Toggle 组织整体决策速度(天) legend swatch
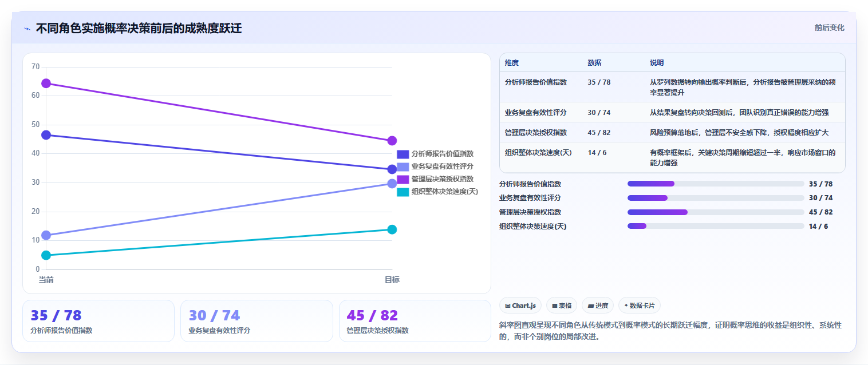 (403, 192)
